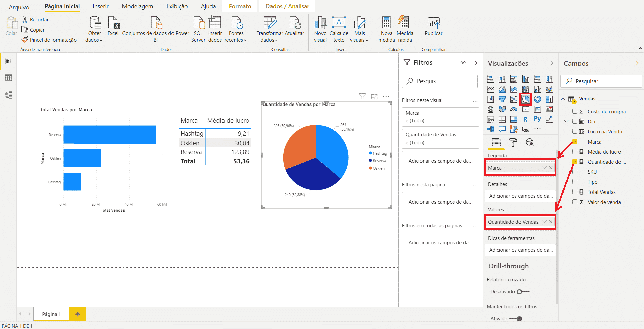Switch to the Analytics magnifier pane

(x=530, y=143)
